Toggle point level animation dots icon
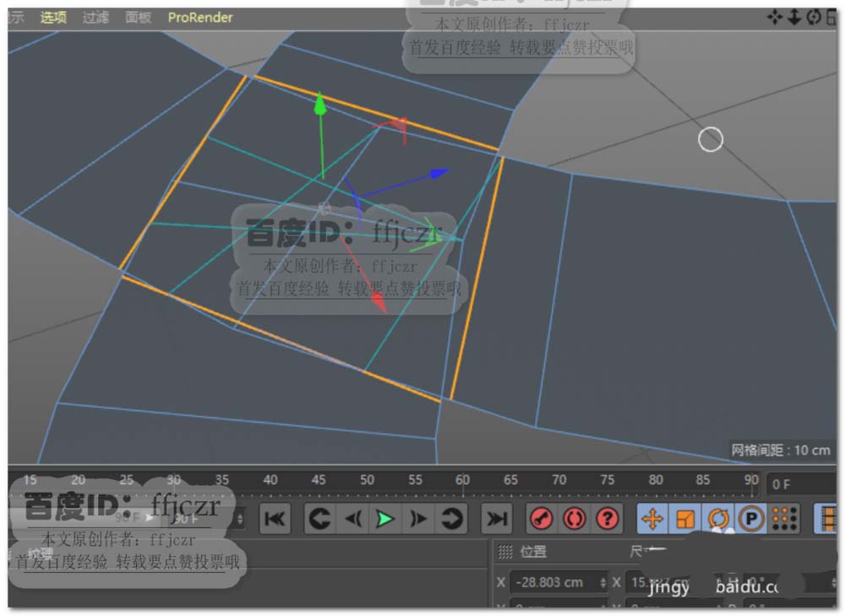 click(784, 519)
